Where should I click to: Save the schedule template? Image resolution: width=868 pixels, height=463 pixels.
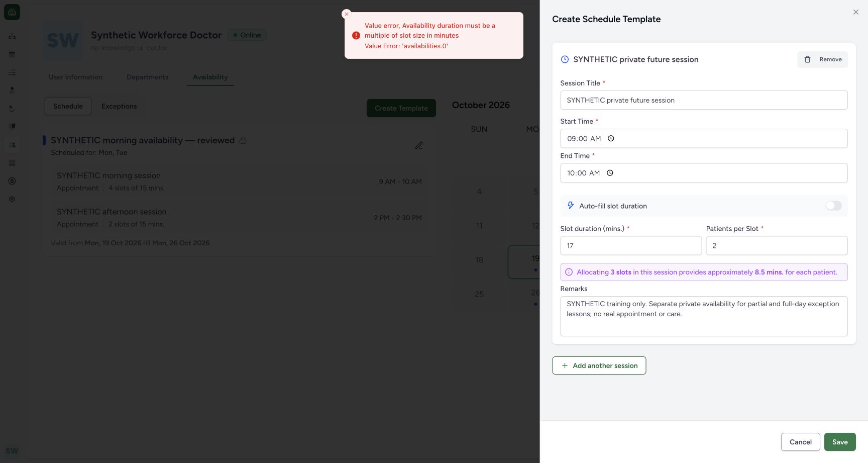(840, 442)
